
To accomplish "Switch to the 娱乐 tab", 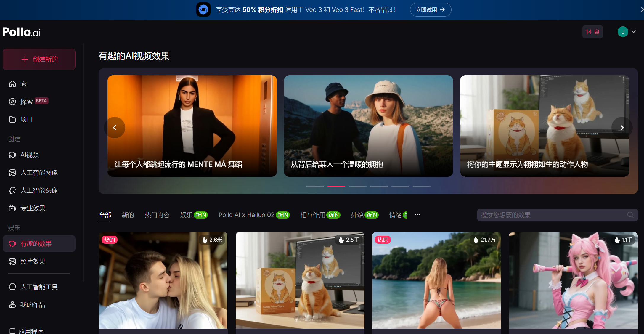I will coord(194,215).
